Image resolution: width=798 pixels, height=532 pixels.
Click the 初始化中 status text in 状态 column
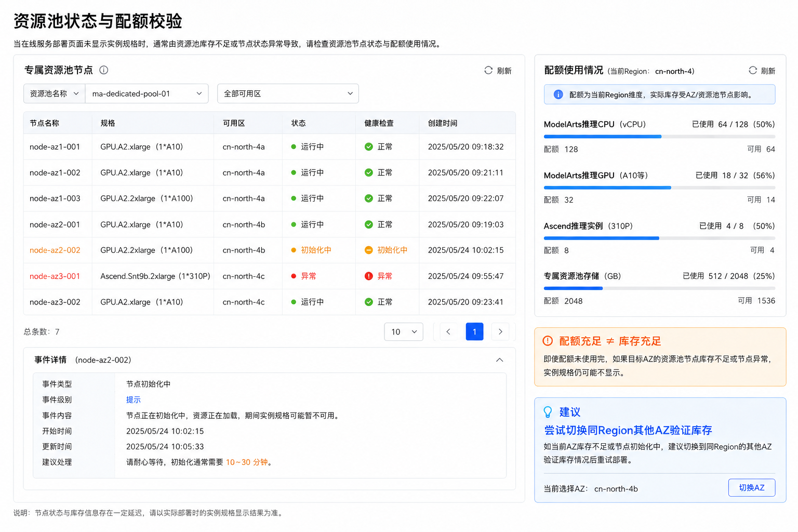[x=316, y=250]
